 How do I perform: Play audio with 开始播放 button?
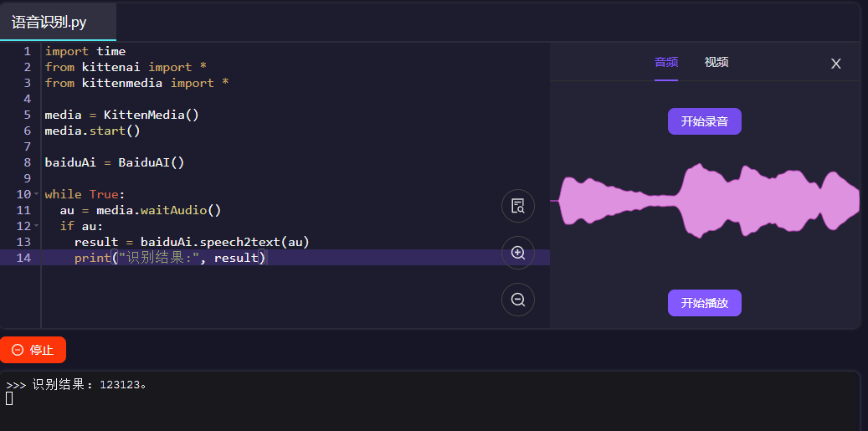(x=704, y=303)
